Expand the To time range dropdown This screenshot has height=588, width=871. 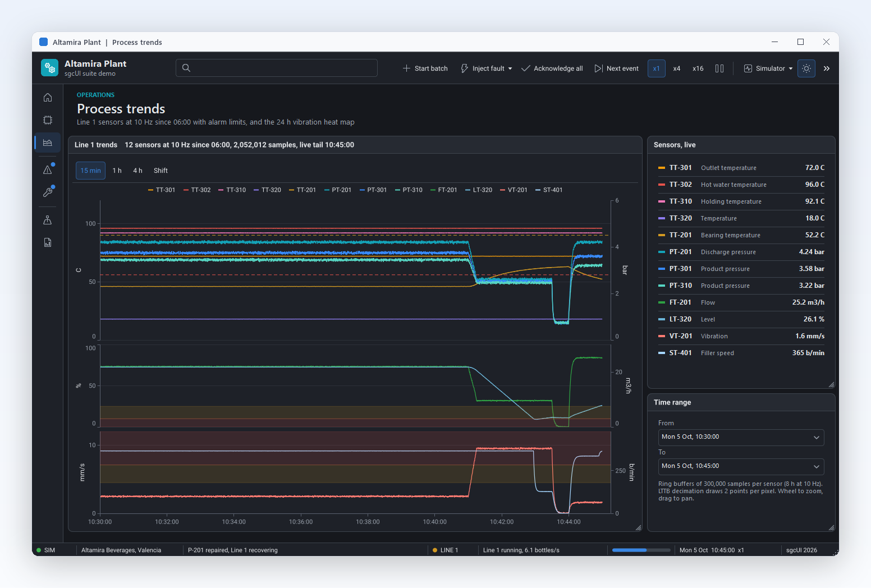click(741, 466)
